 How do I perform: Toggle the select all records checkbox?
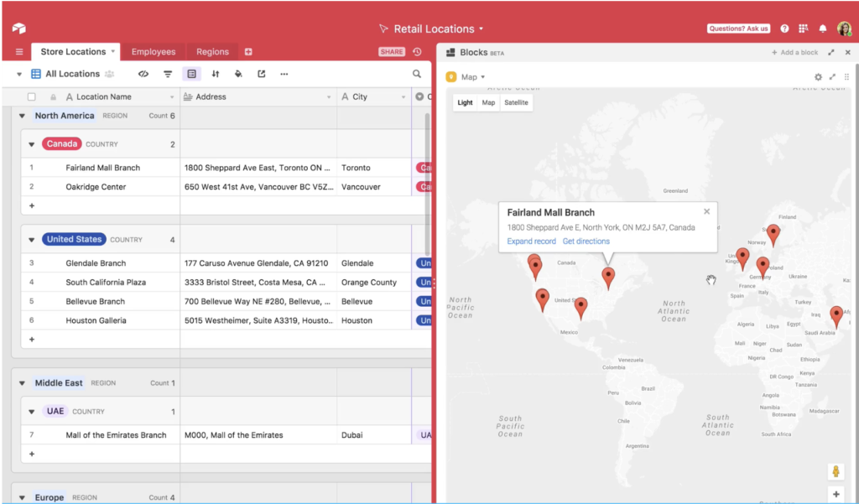point(32,97)
